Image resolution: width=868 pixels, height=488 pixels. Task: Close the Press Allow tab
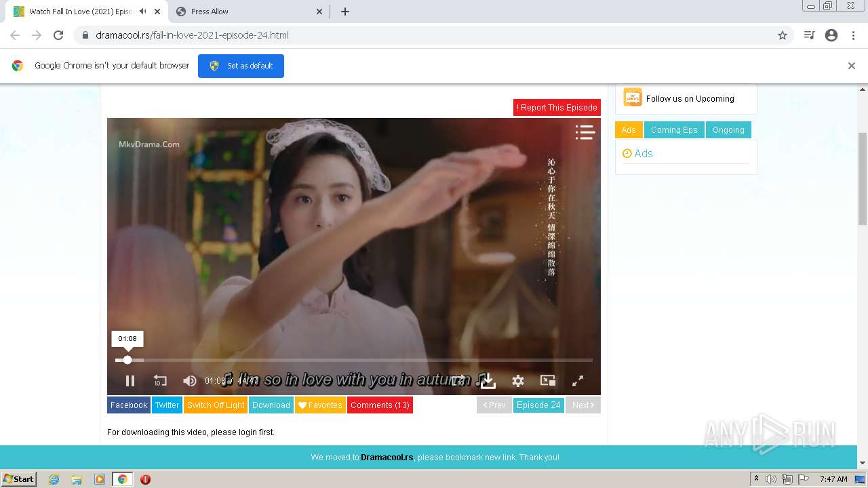pos(319,12)
